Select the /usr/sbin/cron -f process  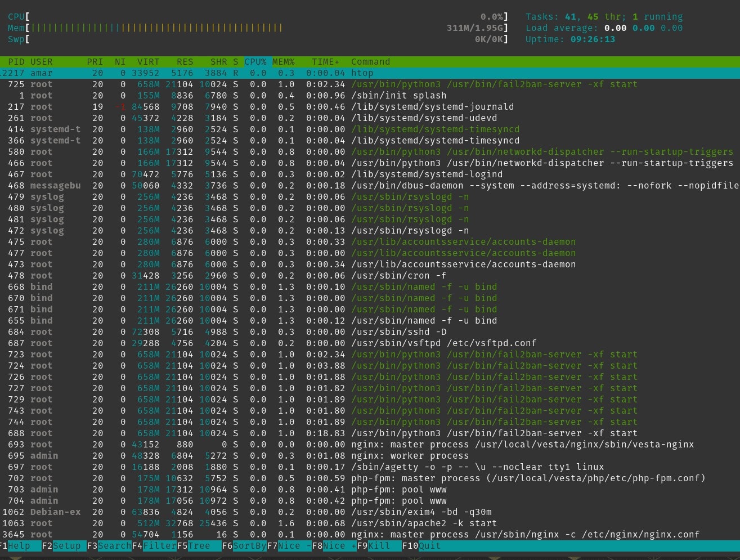tap(370, 276)
